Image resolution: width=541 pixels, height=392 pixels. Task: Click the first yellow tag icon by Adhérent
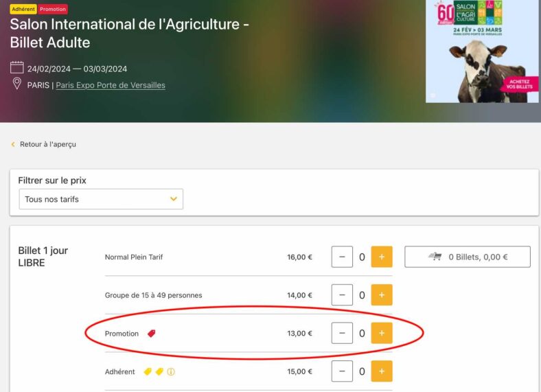pyautogui.click(x=148, y=371)
